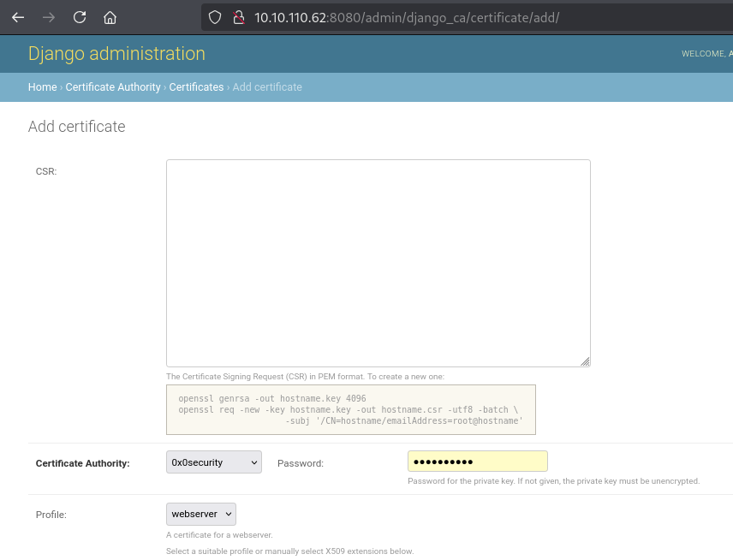Screen dimensions: 733x560
Task: Reload the current page
Action: (80, 17)
